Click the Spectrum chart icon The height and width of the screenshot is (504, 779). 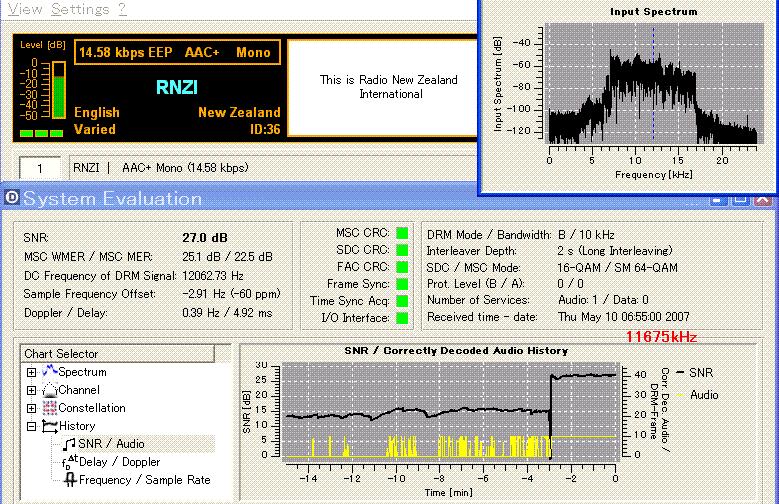[x=50, y=371]
